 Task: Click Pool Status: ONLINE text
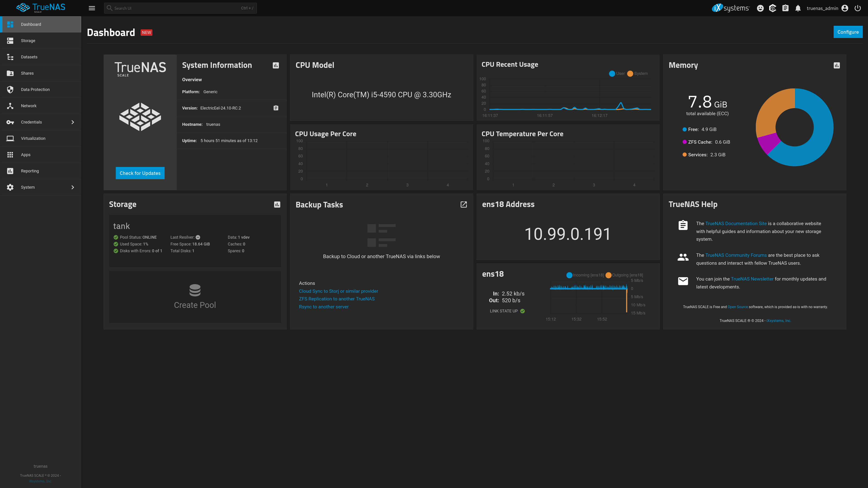point(138,237)
